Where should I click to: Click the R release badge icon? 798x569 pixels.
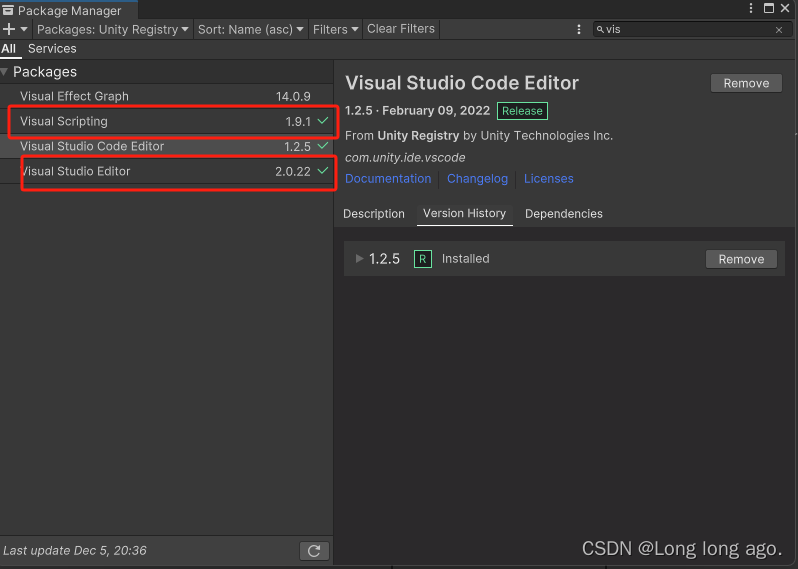tap(422, 259)
